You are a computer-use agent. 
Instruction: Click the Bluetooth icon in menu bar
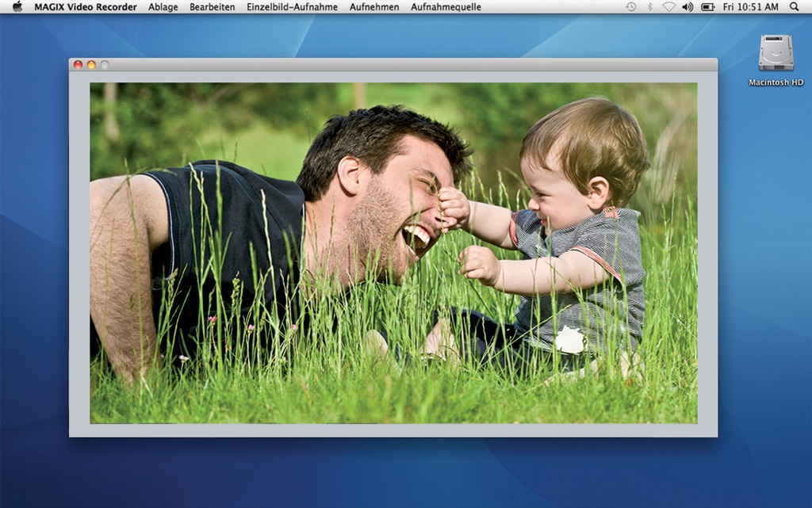click(x=649, y=7)
